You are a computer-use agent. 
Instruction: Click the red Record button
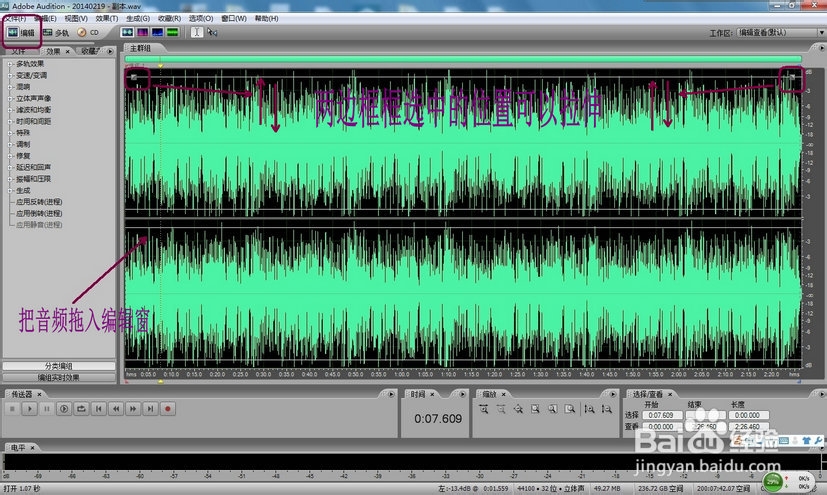pyautogui.click(x=168, y=409)
